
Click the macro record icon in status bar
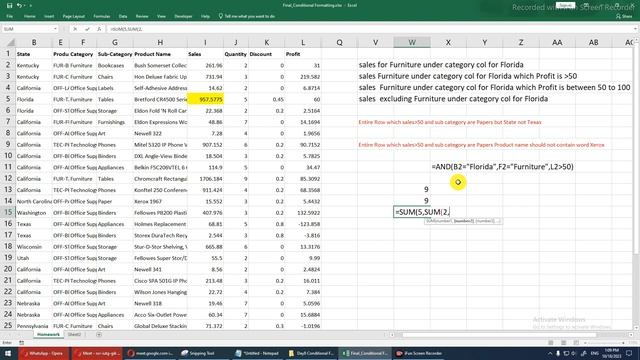[21, 343]
